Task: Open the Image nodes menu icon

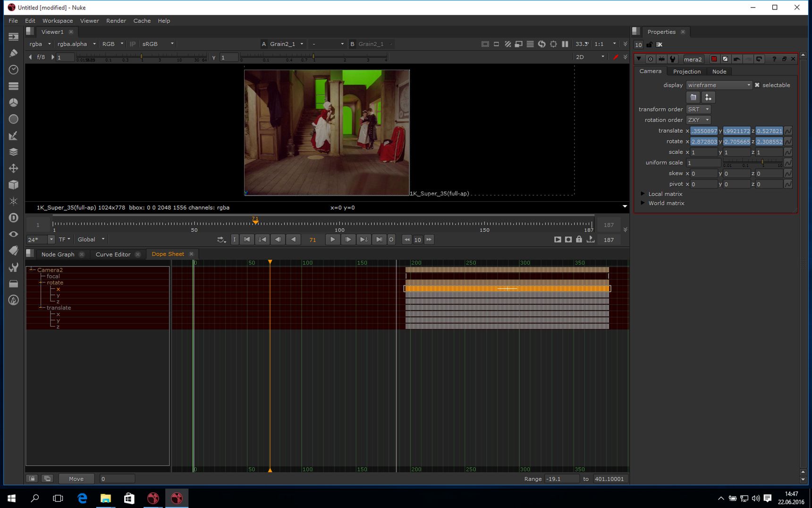Action: coord(13,36)
